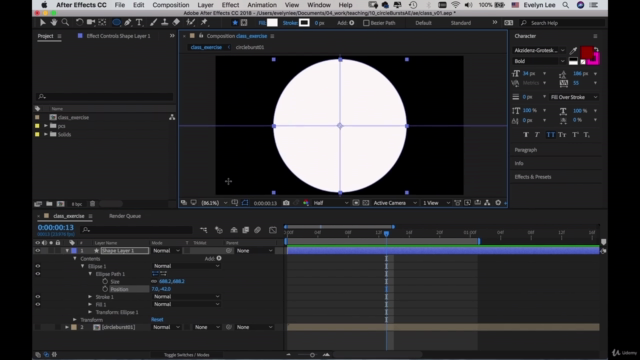
Task: Open the Active Camera dropdown
Action: [x=395, y=203]
